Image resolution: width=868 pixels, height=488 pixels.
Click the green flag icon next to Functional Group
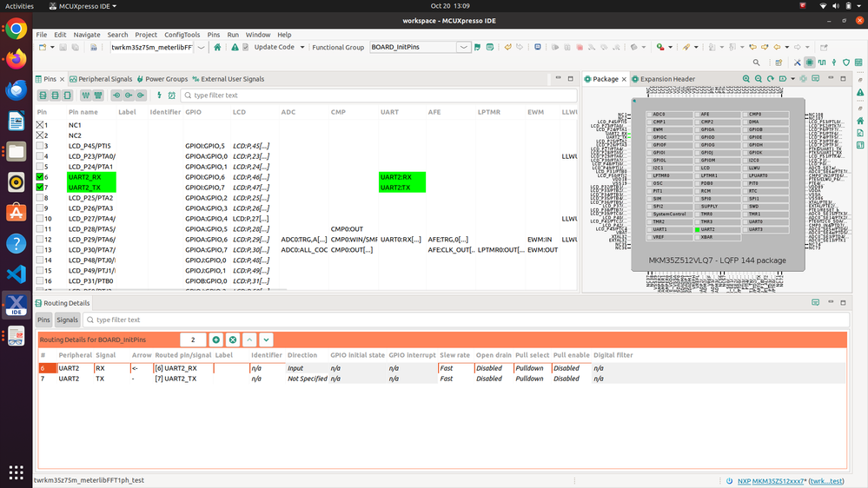477,47
